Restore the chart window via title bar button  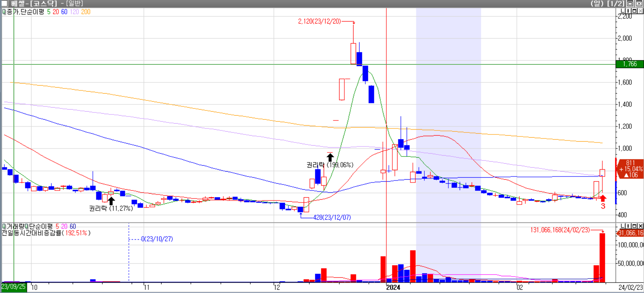[630, 4]
